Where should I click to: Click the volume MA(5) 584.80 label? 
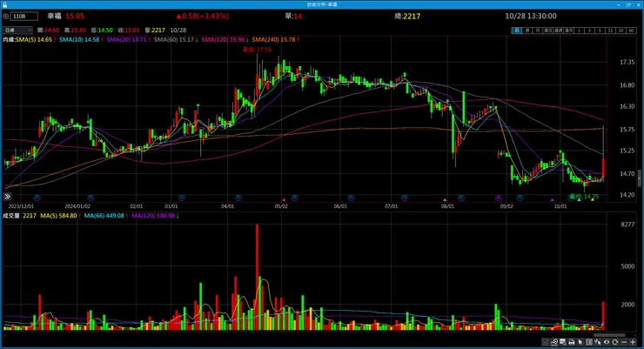60,216
